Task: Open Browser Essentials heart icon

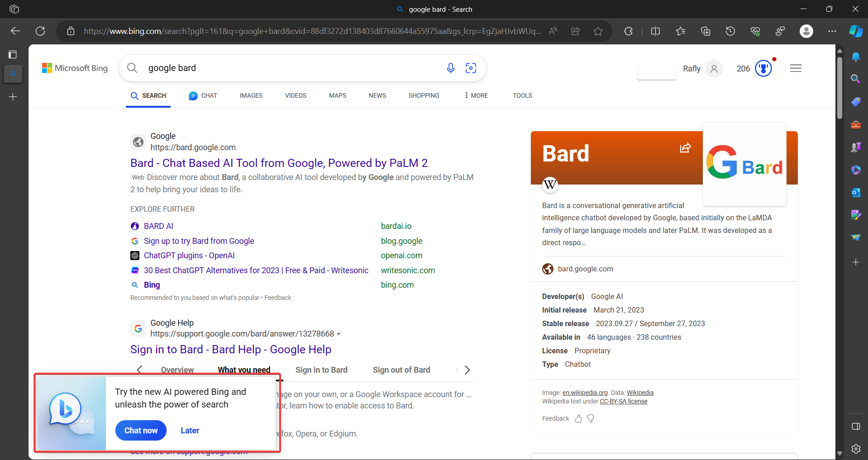Action: (x=755, y=31)
